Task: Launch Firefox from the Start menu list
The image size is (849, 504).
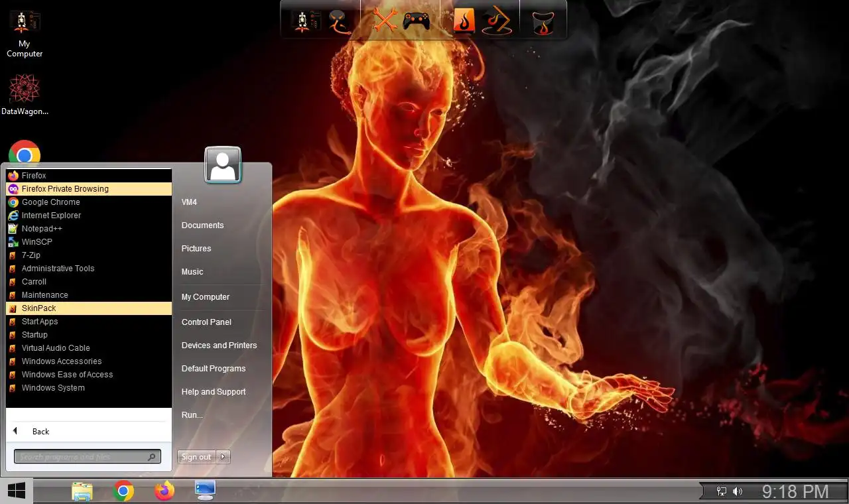Action: point(89,176)
